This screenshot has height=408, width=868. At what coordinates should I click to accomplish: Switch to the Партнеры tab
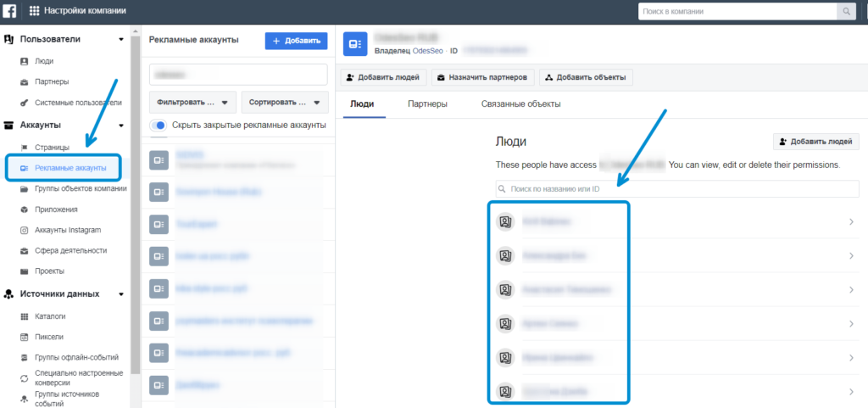coord(427,104)
